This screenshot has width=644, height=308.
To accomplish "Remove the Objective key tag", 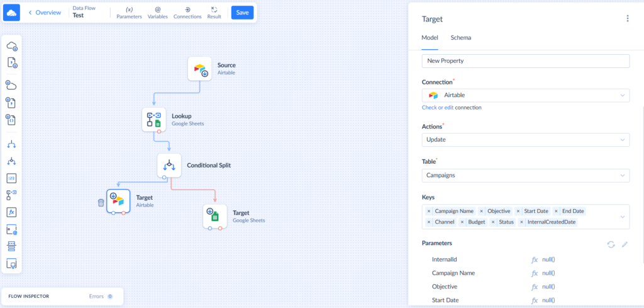I will point(481,211).
